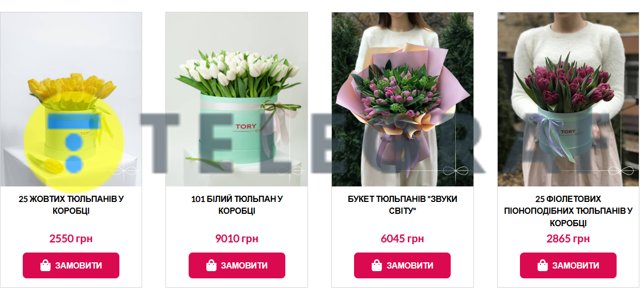Image resolution: width=644 pixels, height=299 pixels.
Task: Order the 25 purple tulips with Замовити
Action: (568, 265)
